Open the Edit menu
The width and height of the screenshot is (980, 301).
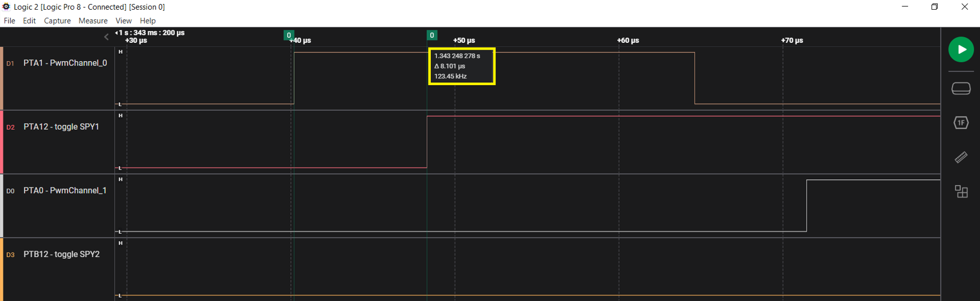coord(29,21)
